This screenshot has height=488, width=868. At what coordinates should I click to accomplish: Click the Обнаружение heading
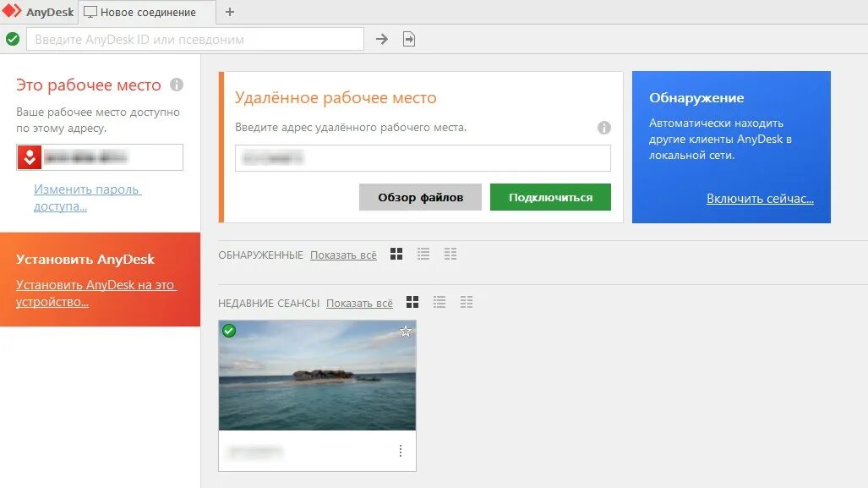696,98
